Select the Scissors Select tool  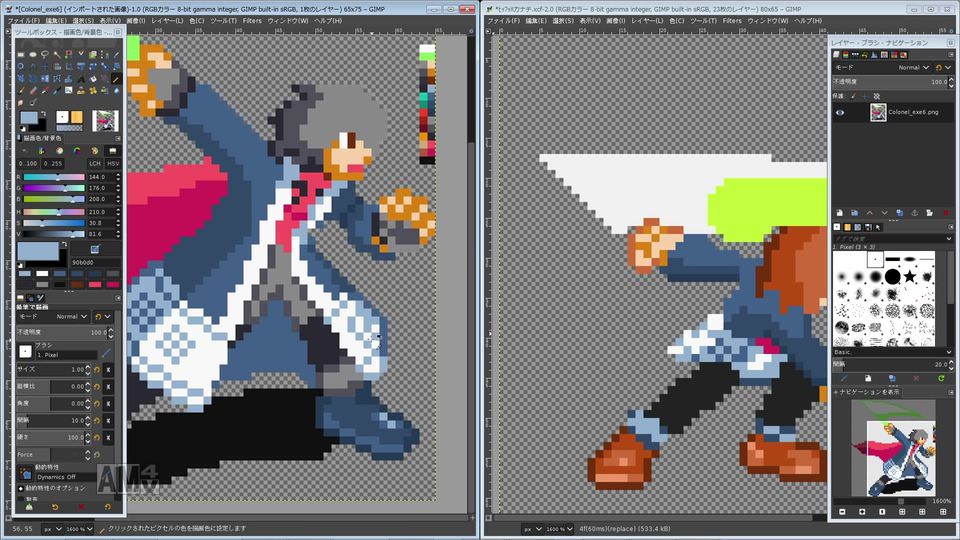tap(81, 54)
